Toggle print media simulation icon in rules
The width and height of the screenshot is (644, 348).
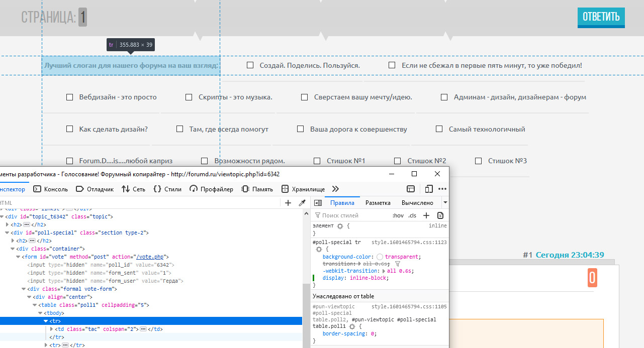pyautogui.click(x=440, y=215)
